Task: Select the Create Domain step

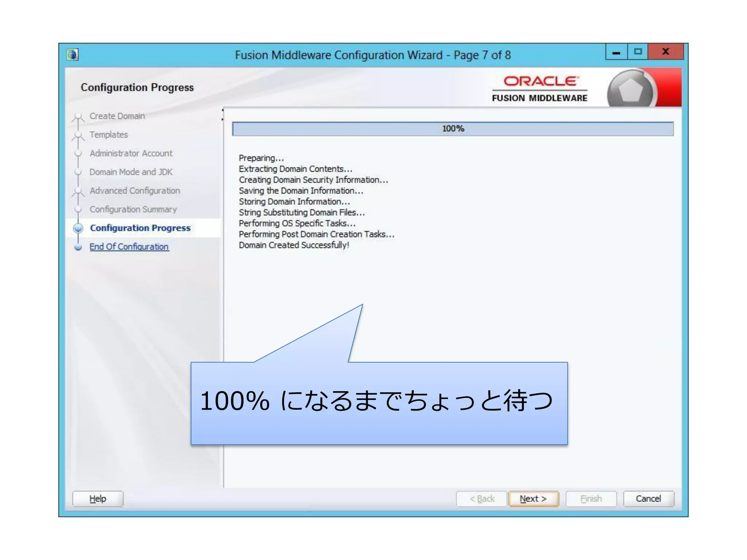Action: pyautogui.click(x=117, y=116)
